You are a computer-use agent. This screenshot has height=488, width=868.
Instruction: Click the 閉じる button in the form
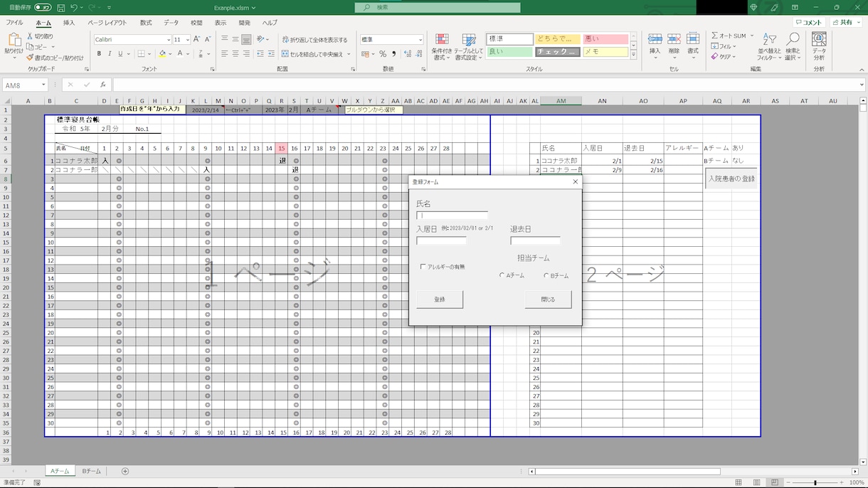click(x=548, y=299)
